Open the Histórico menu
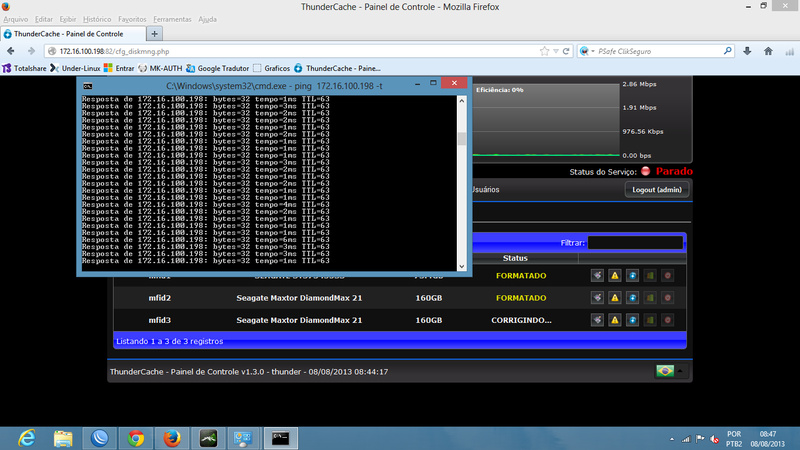 click(97, 19)
